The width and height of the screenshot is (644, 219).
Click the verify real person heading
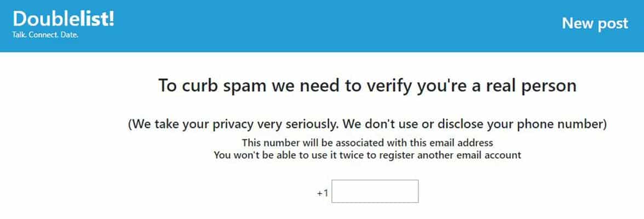367,86
